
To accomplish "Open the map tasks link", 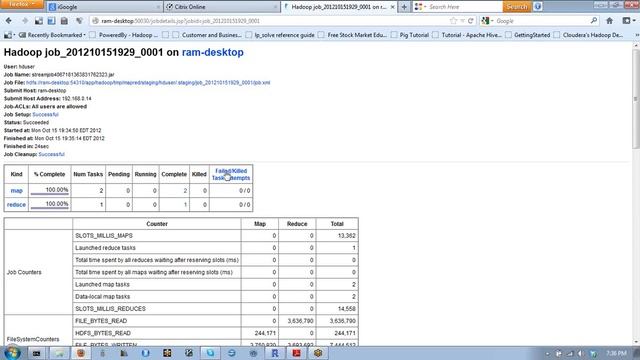I will [x=16, y=191].
